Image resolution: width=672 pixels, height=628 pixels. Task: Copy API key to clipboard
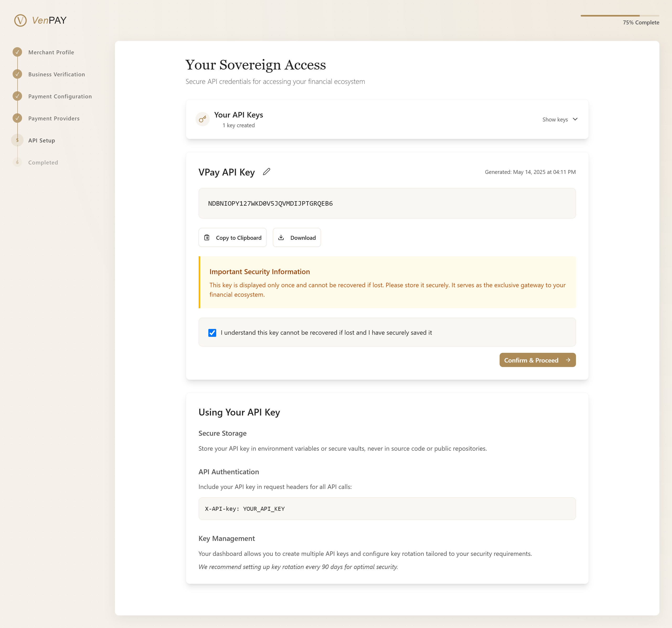[232, 238]
